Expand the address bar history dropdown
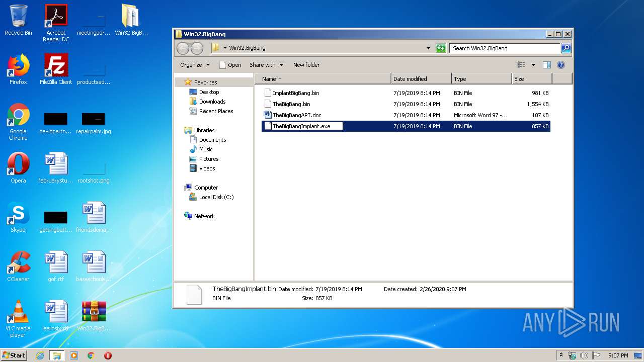644x362 pixels. point(428,48)
